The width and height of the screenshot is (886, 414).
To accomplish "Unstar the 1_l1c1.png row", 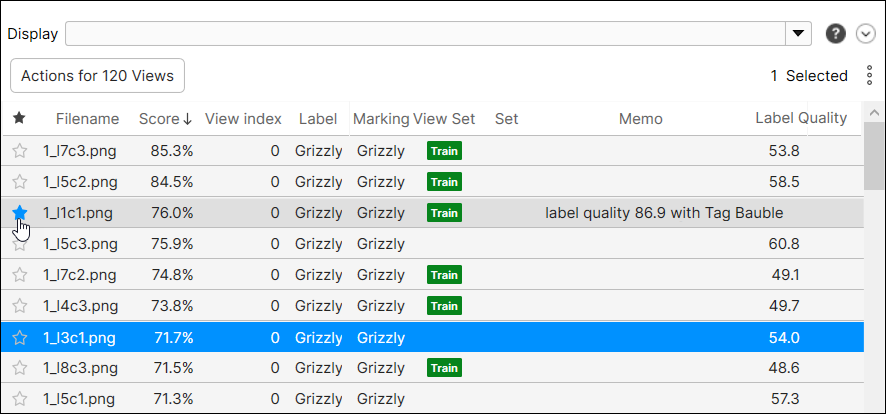I will point(19,212).
